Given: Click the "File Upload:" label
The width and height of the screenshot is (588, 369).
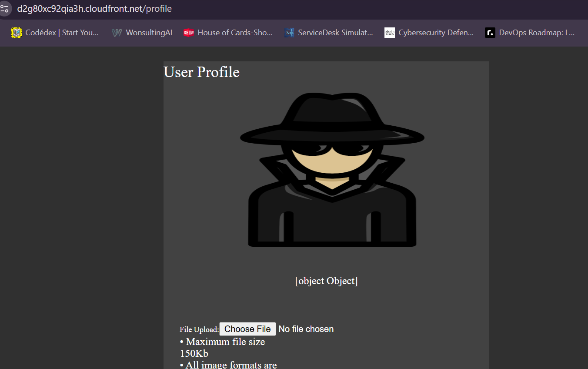Looking at the screenshot, I should coord(199,329).
